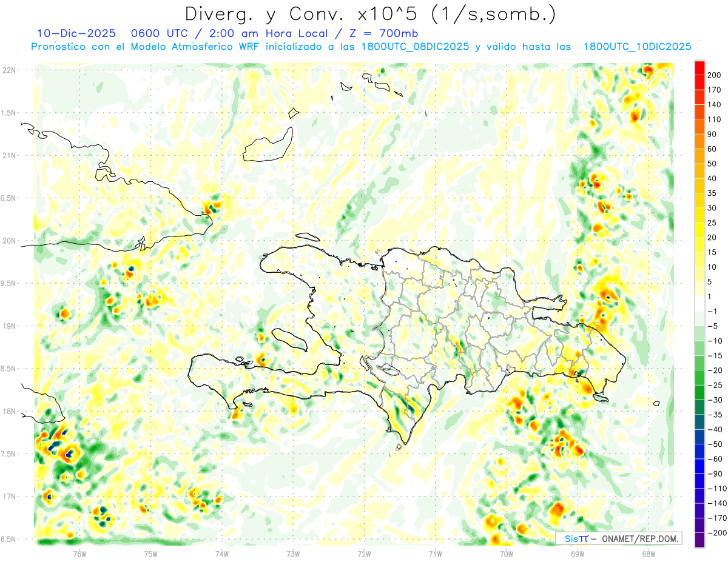728x562 pixels.
Task: Click colorbar value label '-90'
Action: (x=716, y=473)
